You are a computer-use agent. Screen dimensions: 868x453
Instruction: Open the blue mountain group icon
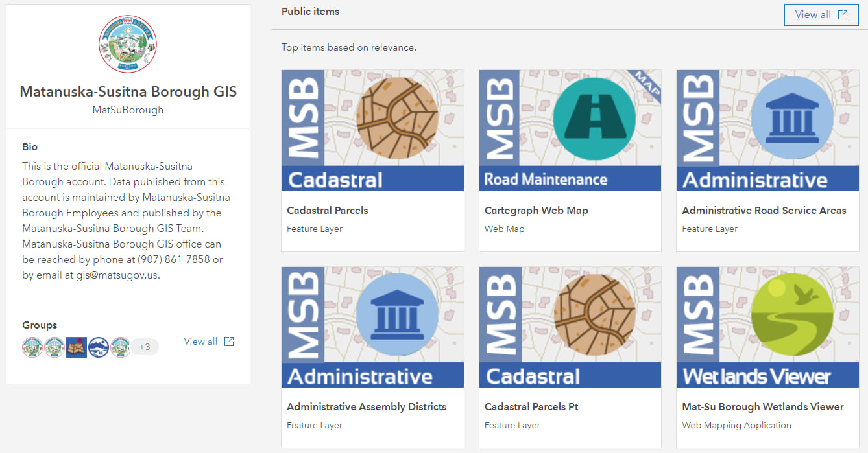pyautogui.click(x=99, y=347)
